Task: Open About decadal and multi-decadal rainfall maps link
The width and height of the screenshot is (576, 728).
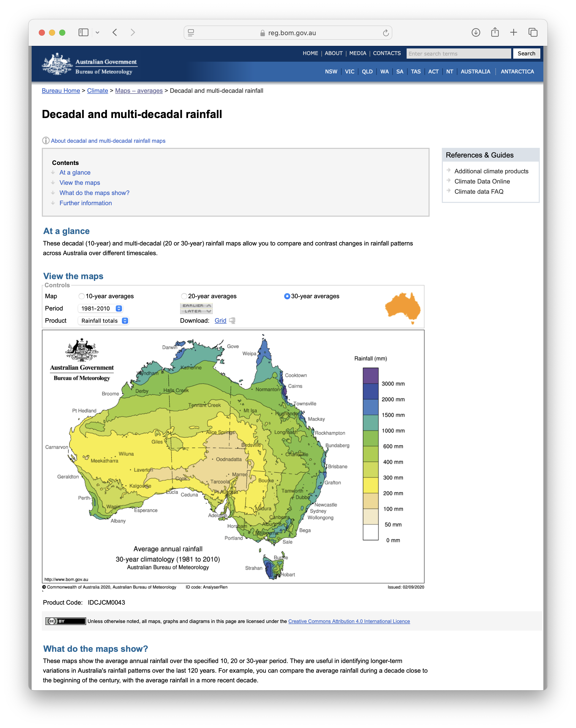Action: click(108, 141)
